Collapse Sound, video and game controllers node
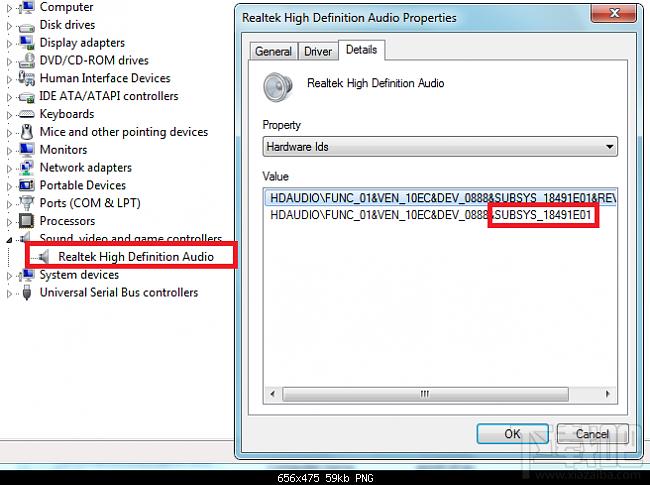 coord(9,240)
